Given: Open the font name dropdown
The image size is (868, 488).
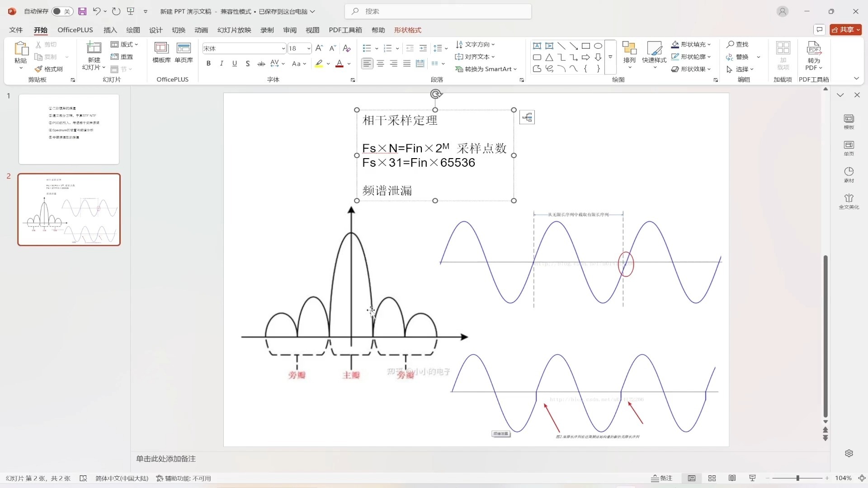Looking at the screenshot, I should (283, 48).
